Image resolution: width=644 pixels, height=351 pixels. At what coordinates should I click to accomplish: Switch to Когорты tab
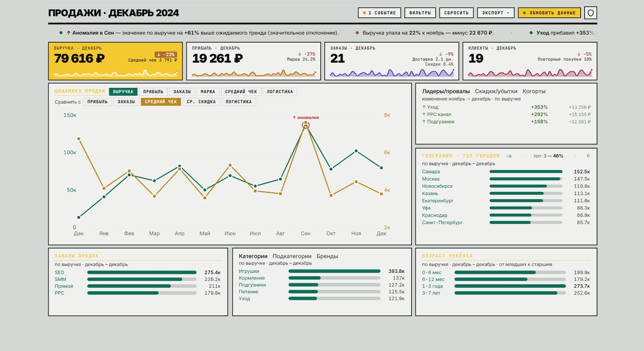coord(534,91)
